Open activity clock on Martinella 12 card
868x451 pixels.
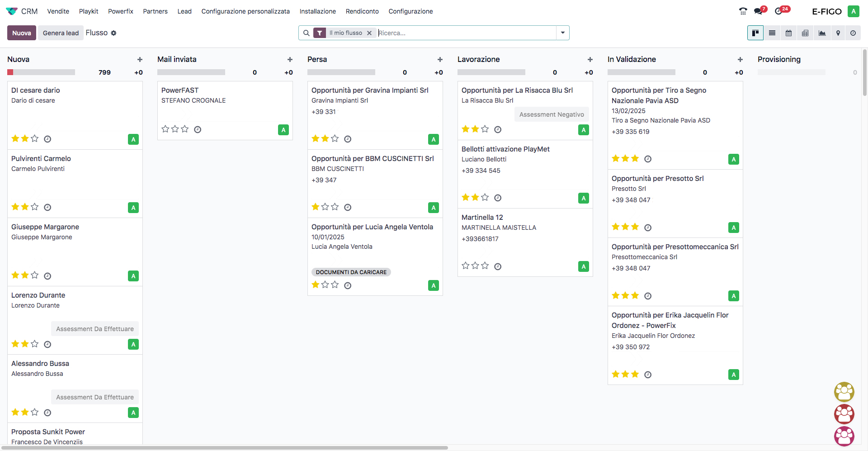coord(498,266)
